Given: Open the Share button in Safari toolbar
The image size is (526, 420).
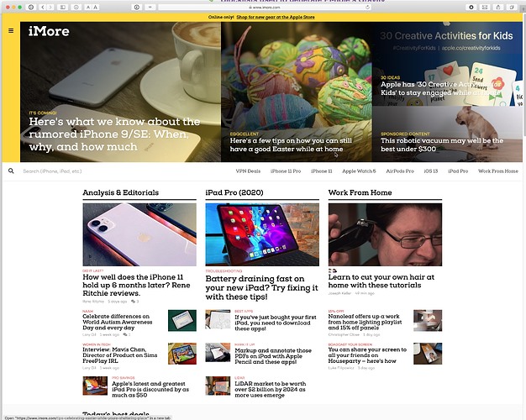Looking at the screenshot, I should [498, 7].
